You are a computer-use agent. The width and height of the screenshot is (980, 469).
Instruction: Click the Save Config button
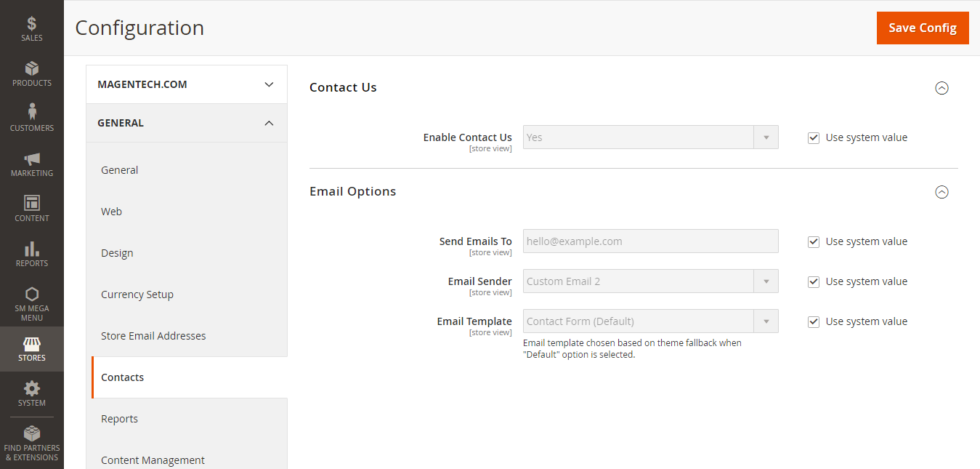point(923,28)
